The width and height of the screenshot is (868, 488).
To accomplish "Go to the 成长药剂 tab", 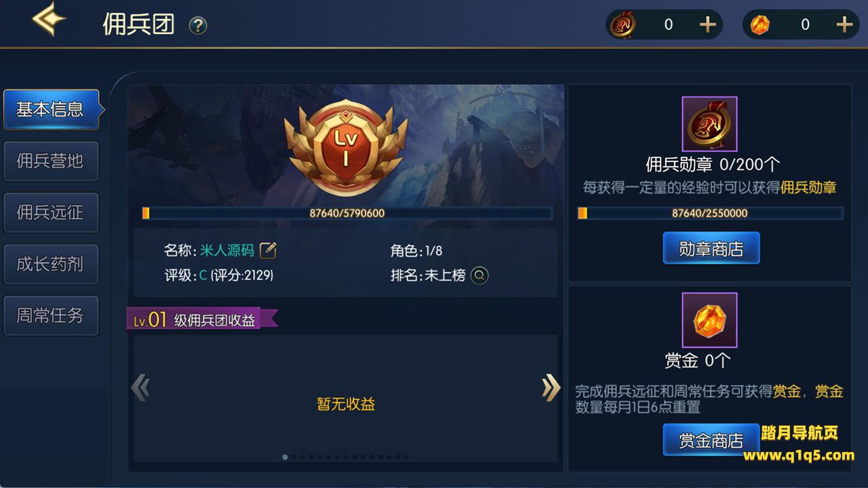I will click(51, 264).
